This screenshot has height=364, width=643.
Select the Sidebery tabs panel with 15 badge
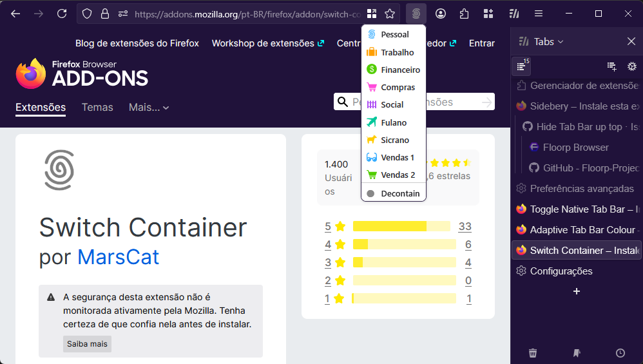click(522, 66)
